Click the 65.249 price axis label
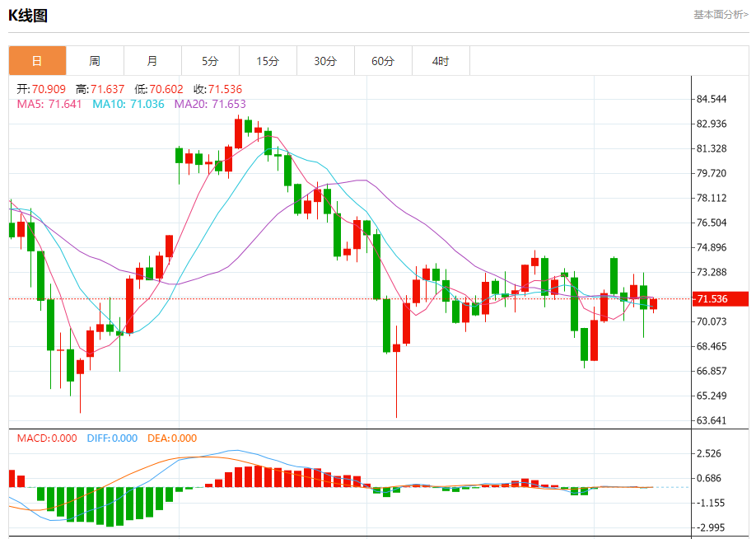756x539 pixels. (712, 396)
